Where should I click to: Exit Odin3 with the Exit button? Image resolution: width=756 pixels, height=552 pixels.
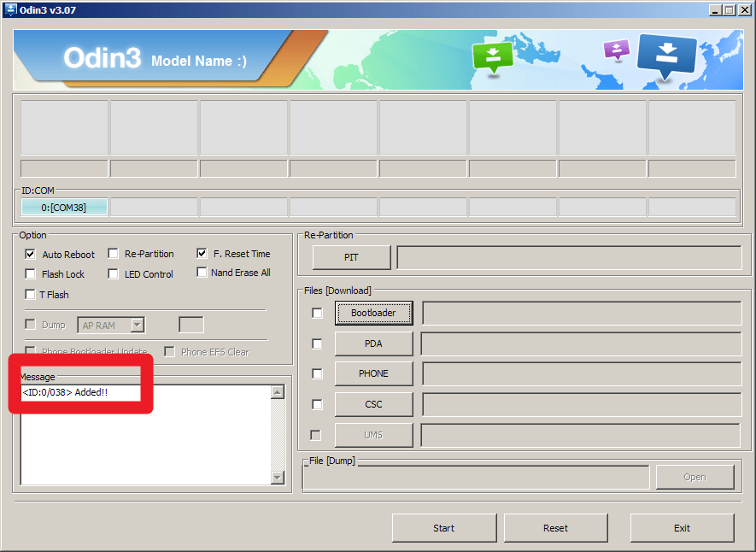click(683, 528)
